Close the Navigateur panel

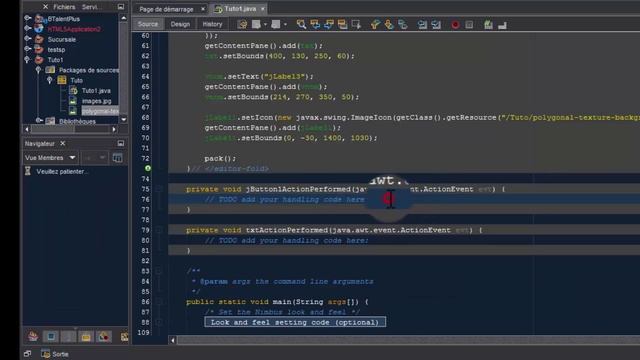[x=63, y=143]
